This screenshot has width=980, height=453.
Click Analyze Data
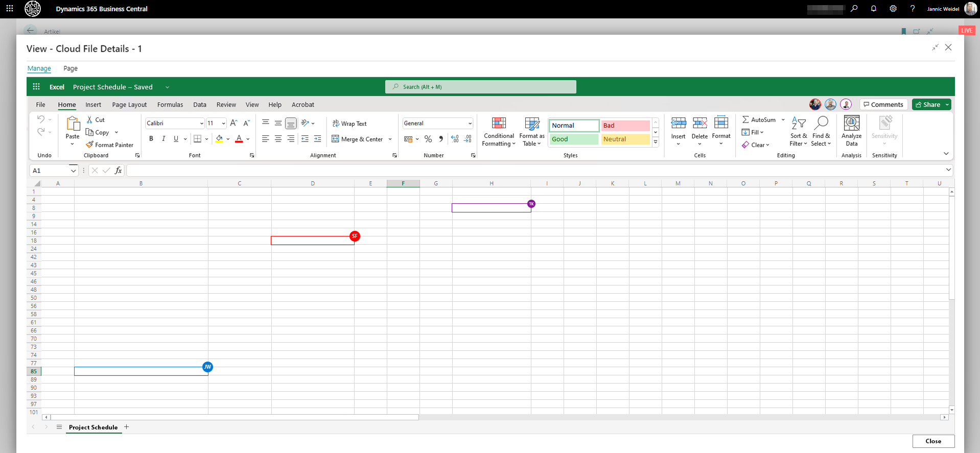[x=852, y=132]
